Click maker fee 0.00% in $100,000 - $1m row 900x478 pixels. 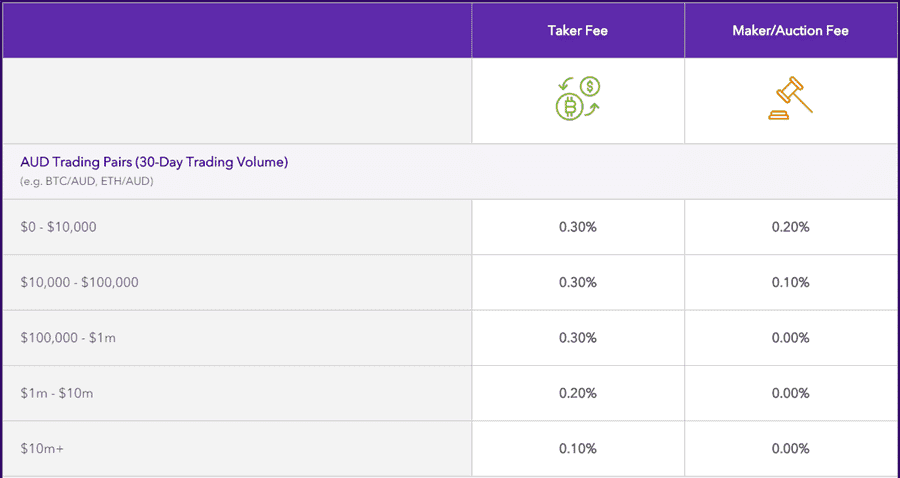click(790, 338)
